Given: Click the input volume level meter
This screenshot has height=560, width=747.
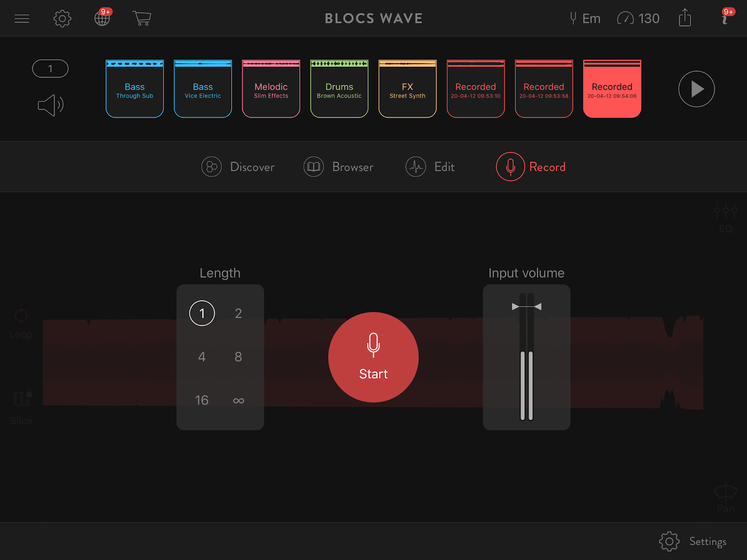Looking at the screenshot, I should pyautogui.click(x=527, y=357).
